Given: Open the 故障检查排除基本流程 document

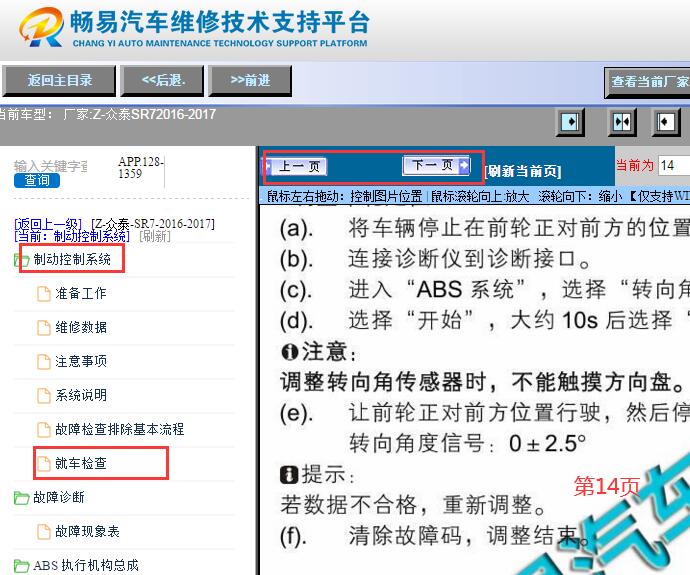Looking at the screenshot, I should point(120,429).
